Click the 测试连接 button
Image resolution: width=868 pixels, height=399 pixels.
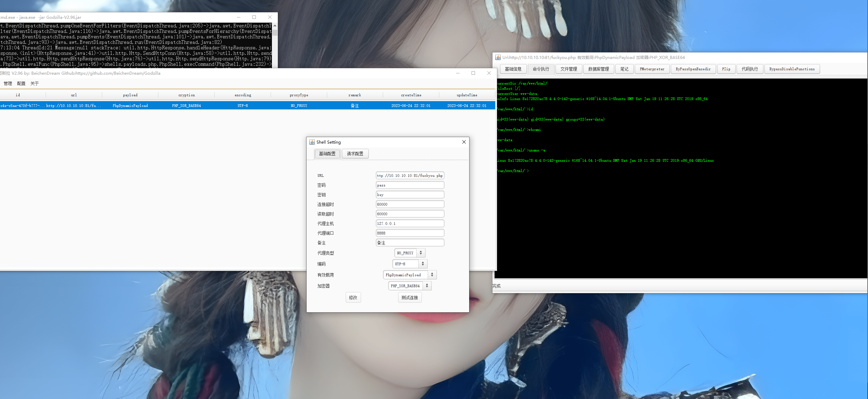[410, 298]
